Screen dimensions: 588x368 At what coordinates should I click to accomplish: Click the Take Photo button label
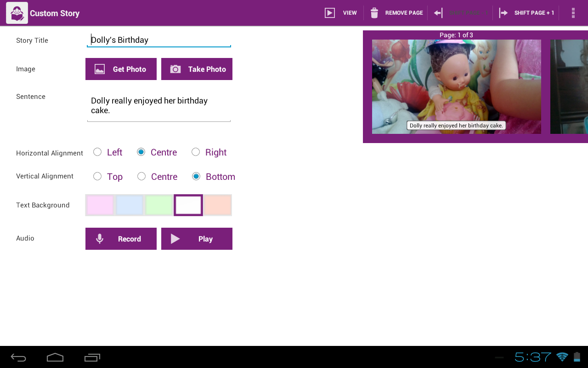[x=207, y=69]
